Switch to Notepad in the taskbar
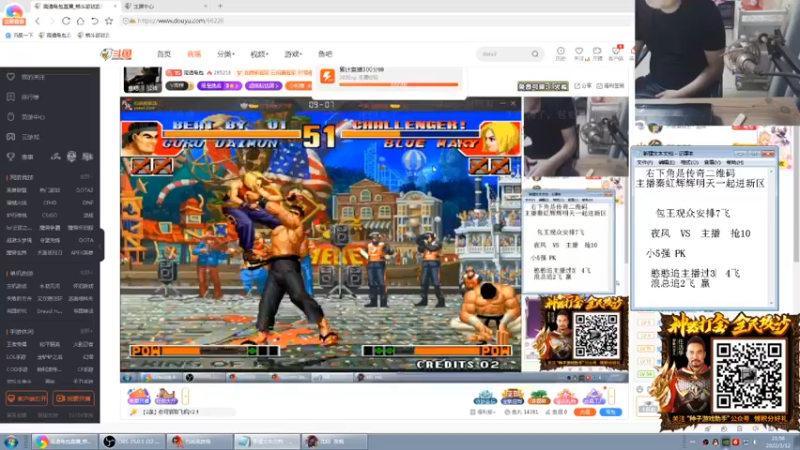The height and width of the screenshot is (450, 800). click(x=267, y=441)
